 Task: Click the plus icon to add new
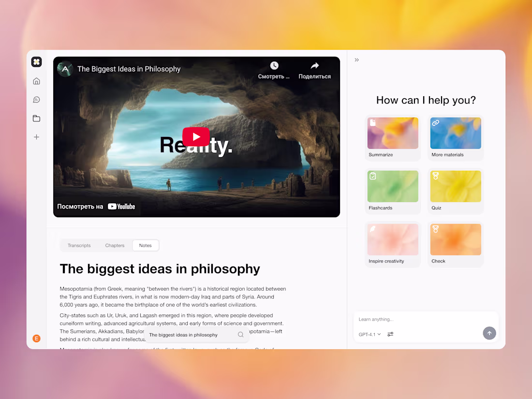36,137
